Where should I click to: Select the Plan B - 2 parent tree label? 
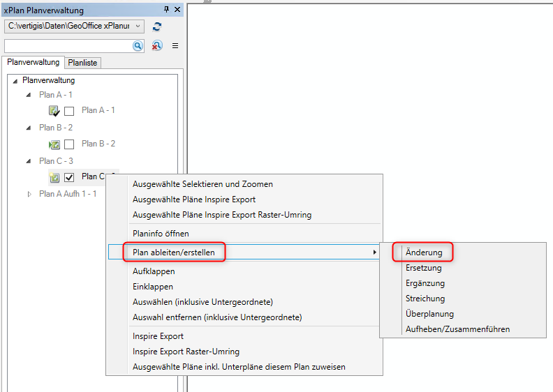point(56,128)
